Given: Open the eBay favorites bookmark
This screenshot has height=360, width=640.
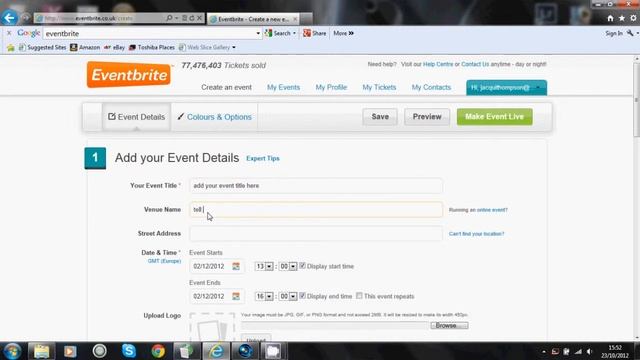Looking at the screenshot, I should coord(114,47).
